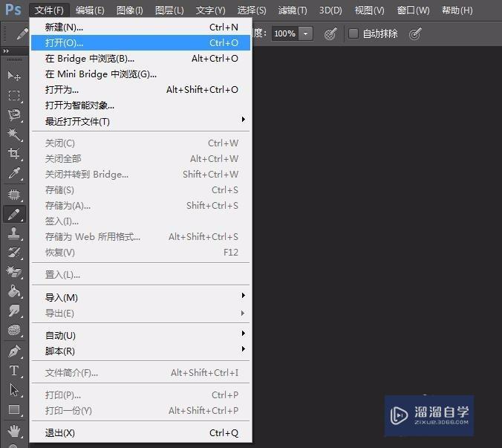Select the Rectangle shape tool
The image size is (502, 448).
point(14,409)
